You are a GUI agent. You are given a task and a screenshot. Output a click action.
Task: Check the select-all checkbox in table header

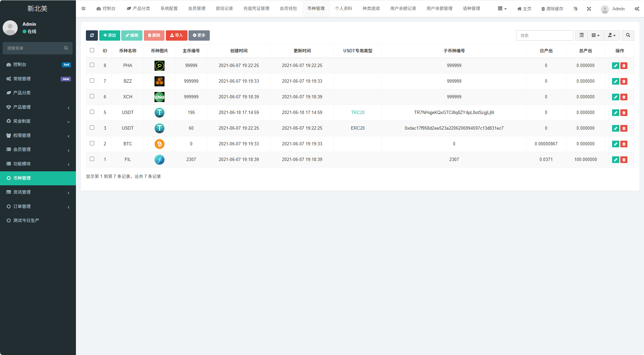click(x=92, y=50)
